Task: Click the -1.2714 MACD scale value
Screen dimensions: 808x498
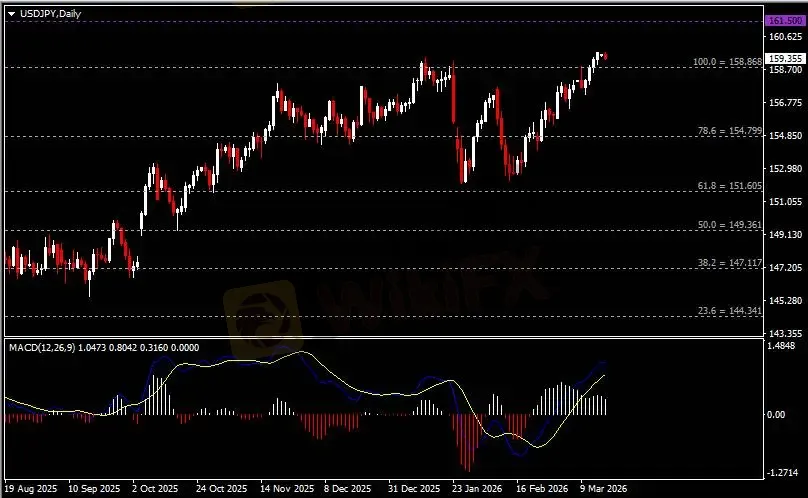Action: pos(783,473)
